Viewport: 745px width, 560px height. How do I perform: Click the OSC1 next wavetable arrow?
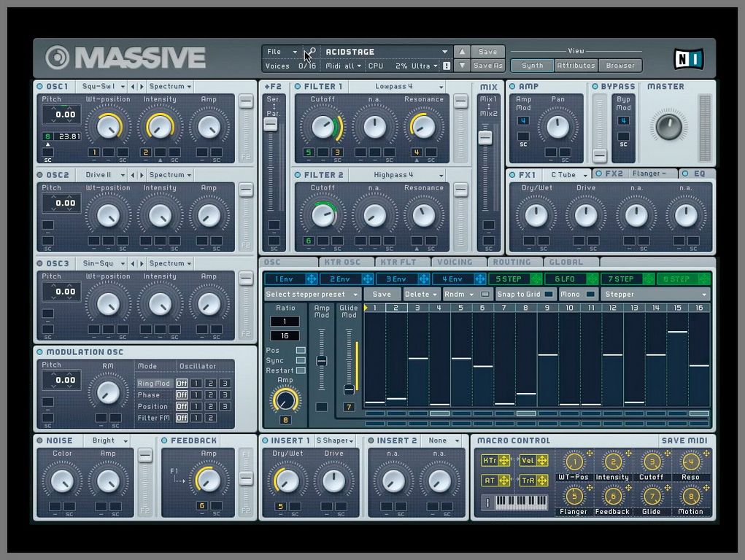[x=141, y=87]
